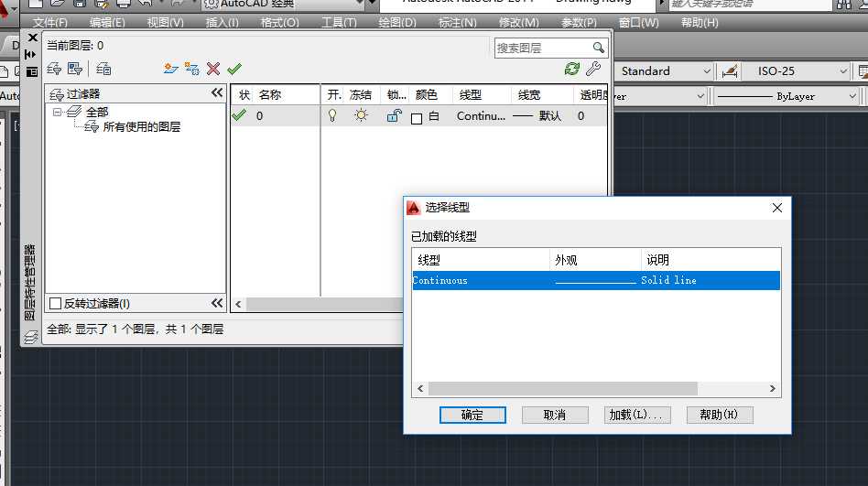Click 取消 in the linetype dialog
The height and width of the screenshot is (486, 868).
point(555,416)
